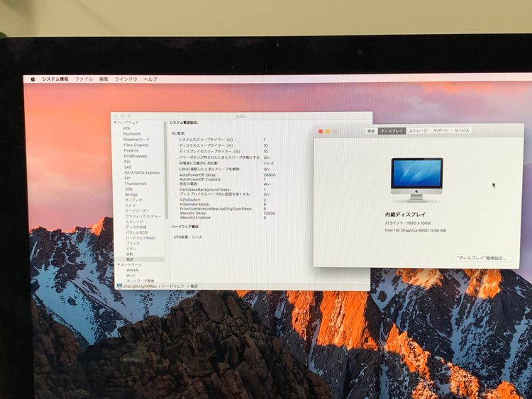Click the UPS装着 いいえ row
The width and height of the screenshot is (532, 399).
[x=188, y=237]
